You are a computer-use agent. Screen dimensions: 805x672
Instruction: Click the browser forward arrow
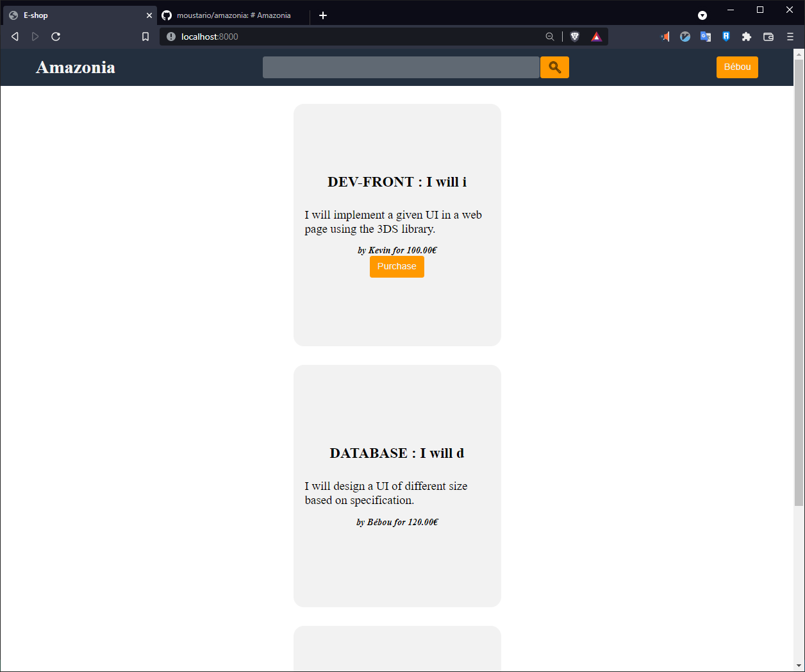tap(35, 37)
